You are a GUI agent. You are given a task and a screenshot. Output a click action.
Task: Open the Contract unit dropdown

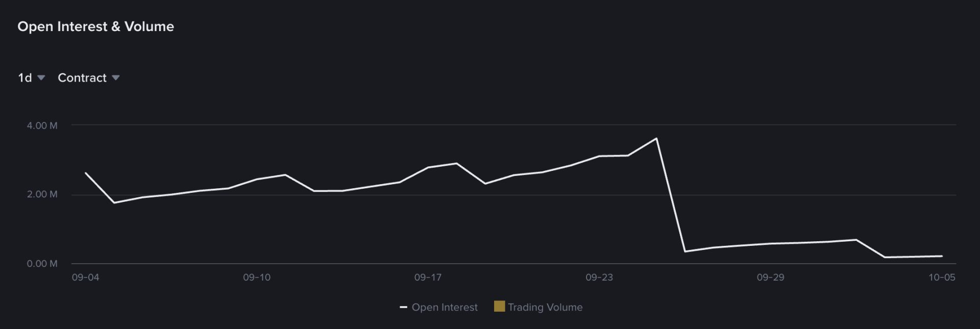pyautogui.click(x=88, y=78)
